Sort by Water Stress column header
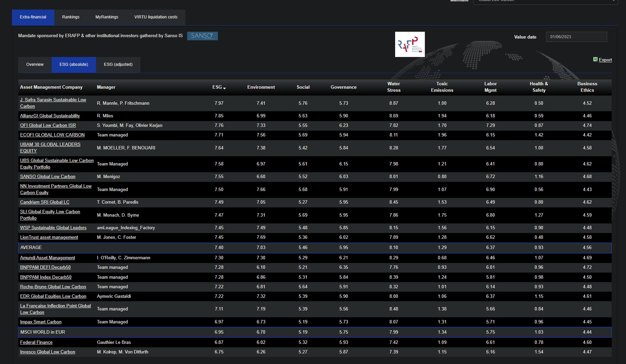 pos(394,87)
